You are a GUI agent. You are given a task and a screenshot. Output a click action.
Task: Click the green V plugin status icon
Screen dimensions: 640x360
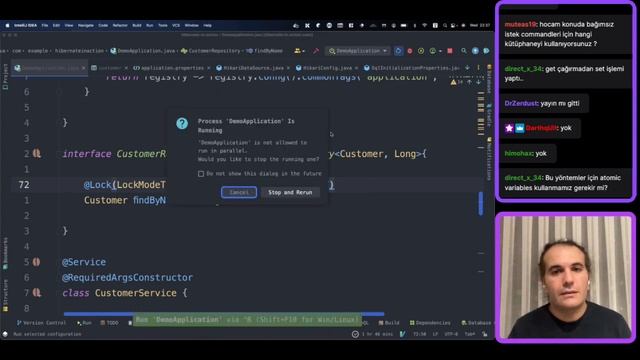click(x=402, y=334)
